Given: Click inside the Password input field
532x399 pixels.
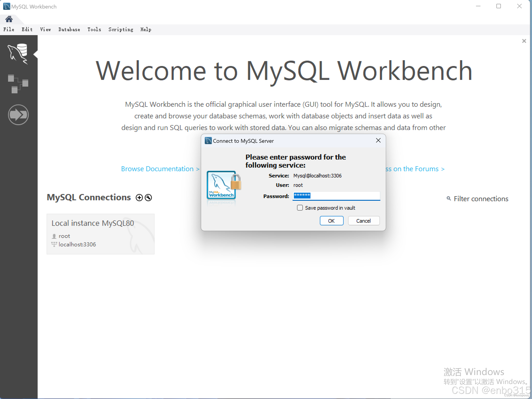Looking at the screenshot, I should click(336, 196).
